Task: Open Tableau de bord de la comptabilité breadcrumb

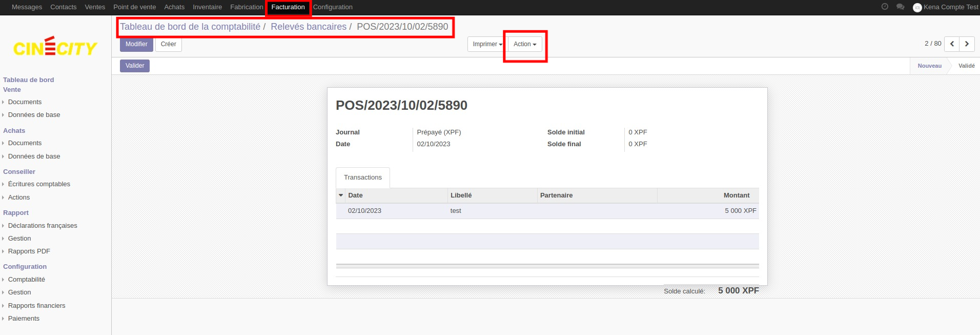Action: tap(190, 27)
